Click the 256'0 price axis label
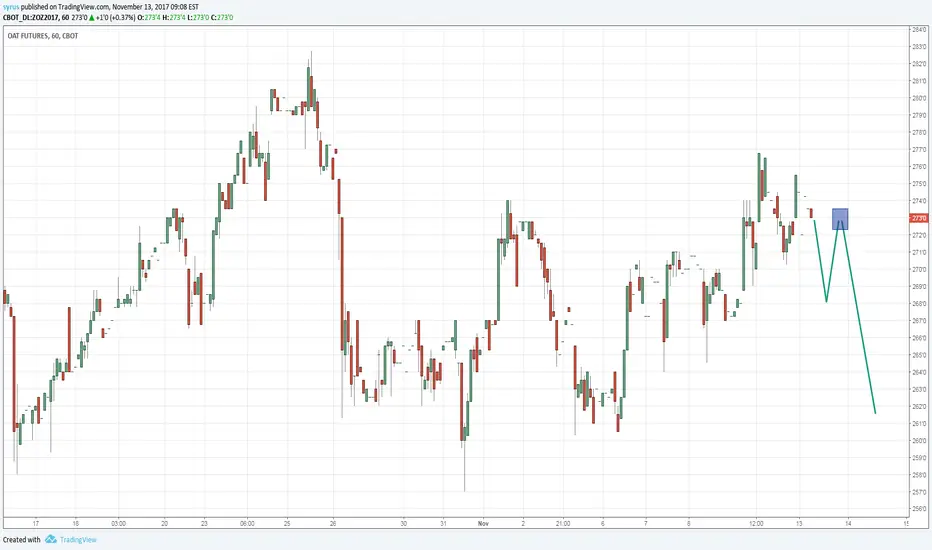Viewport: 932px width, 550px height. coord(920,509)
